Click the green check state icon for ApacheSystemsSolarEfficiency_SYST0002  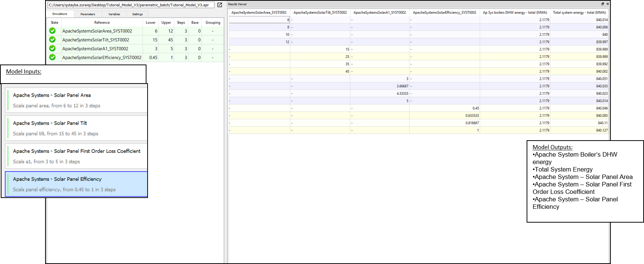[53, 57]
